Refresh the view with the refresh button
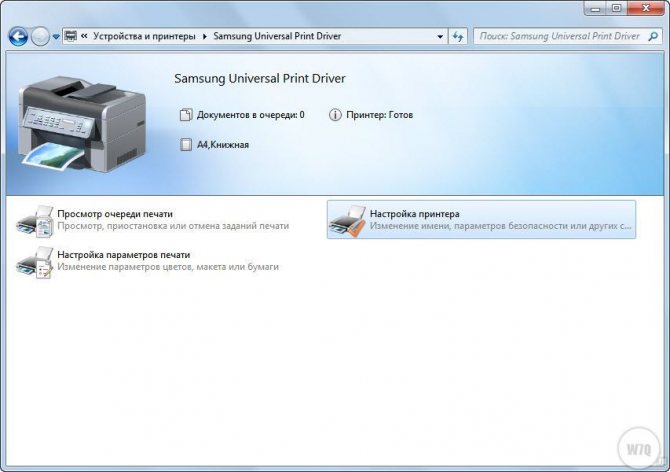 click(458, 37)
